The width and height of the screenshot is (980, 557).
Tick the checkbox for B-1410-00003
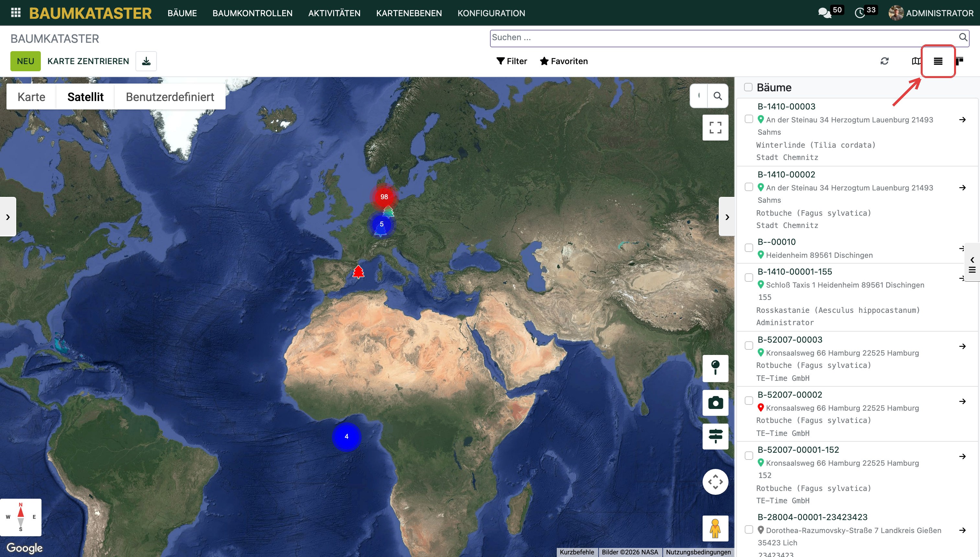pyautogui.click(x=749, y=119)
